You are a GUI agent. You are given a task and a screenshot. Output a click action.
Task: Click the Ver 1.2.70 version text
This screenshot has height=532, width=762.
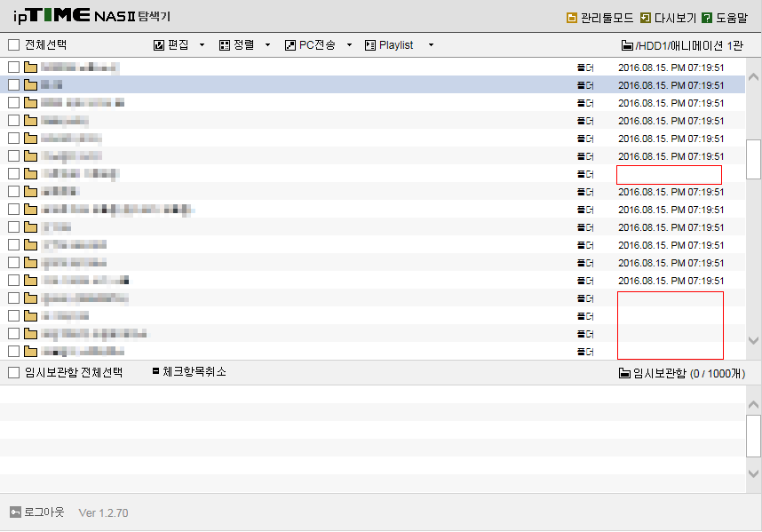[104, 513]
